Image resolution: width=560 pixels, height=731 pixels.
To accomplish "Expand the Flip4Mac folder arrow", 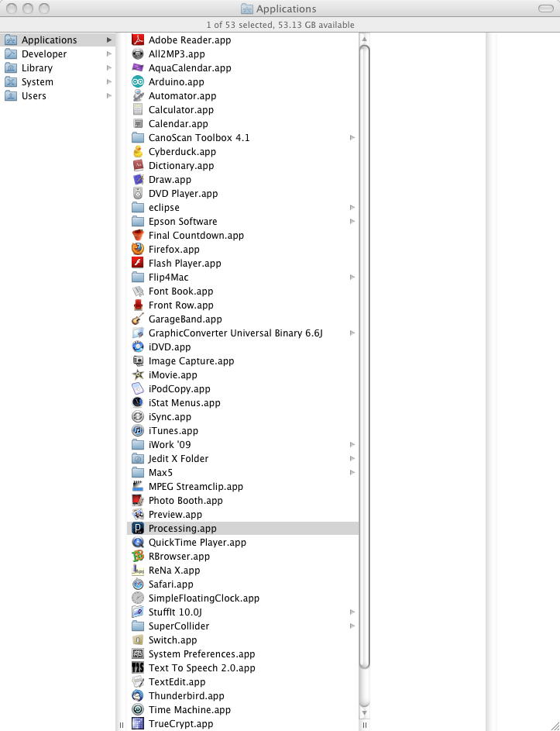I will (x=352, y=277).
